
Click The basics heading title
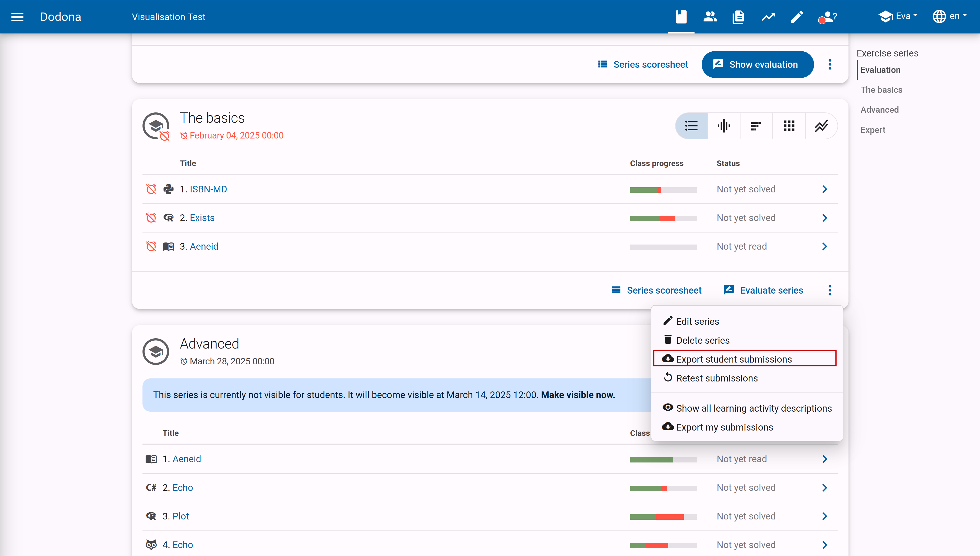pyautogui.click(x=212, y=118)
